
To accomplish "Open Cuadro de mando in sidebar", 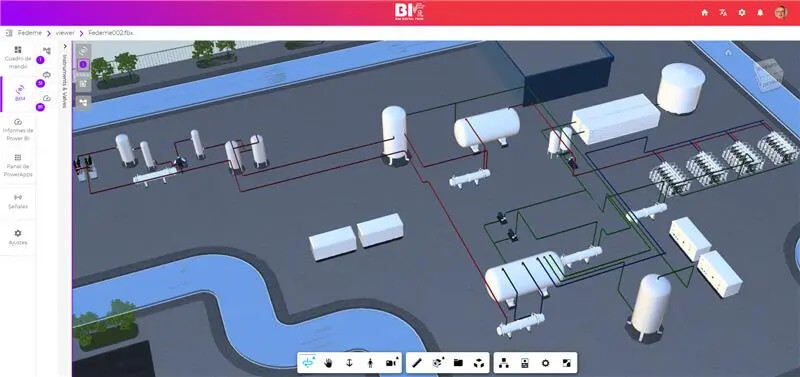I will [18, 58].
